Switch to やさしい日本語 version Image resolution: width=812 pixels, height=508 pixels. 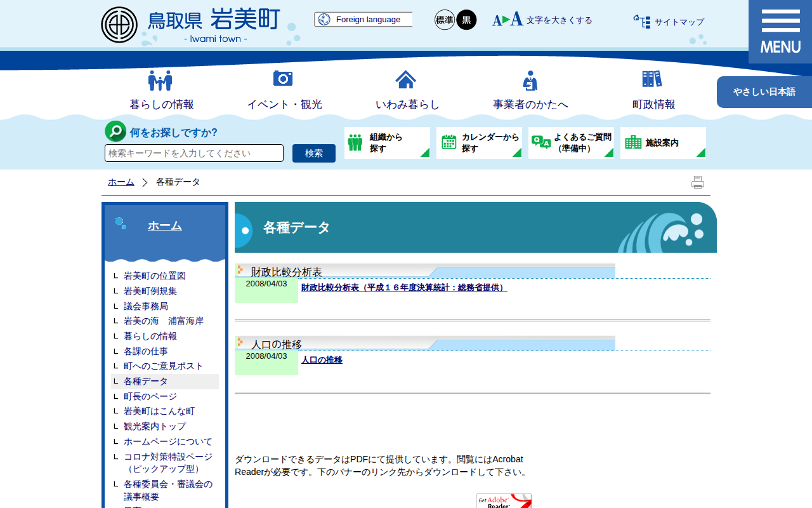click(x=764, y=92)
